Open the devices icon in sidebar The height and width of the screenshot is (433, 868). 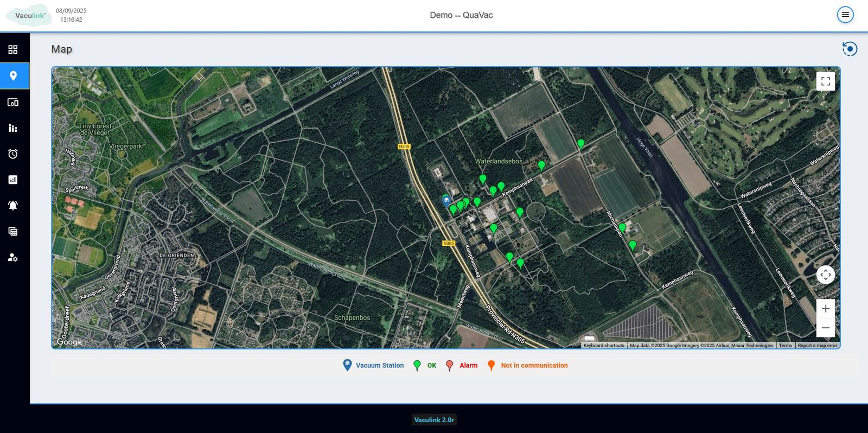[x=13, y=102]
